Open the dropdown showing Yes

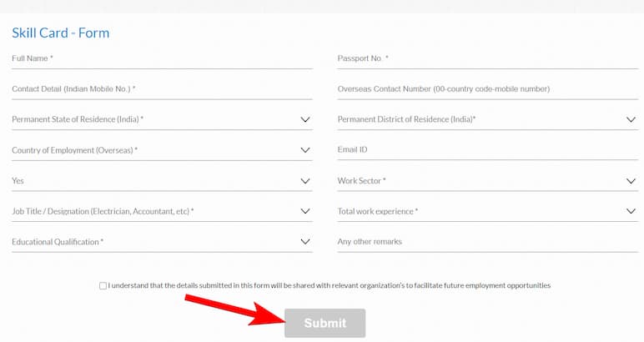pos(162,181)
